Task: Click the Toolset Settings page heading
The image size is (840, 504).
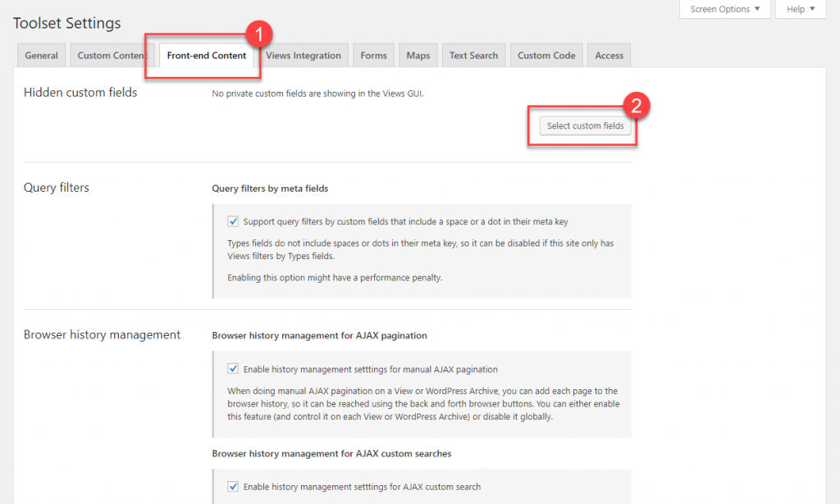Action: [66, 23]
